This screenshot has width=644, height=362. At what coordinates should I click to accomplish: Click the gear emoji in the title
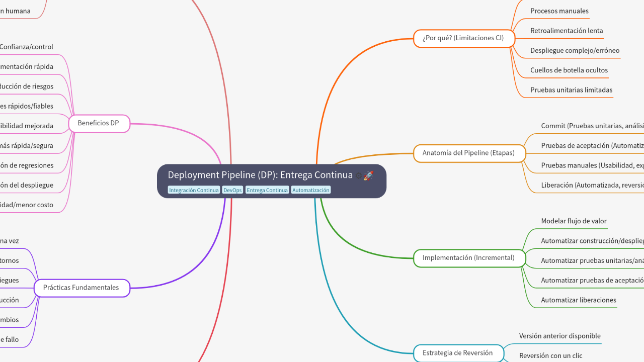[x=359, y=175]
